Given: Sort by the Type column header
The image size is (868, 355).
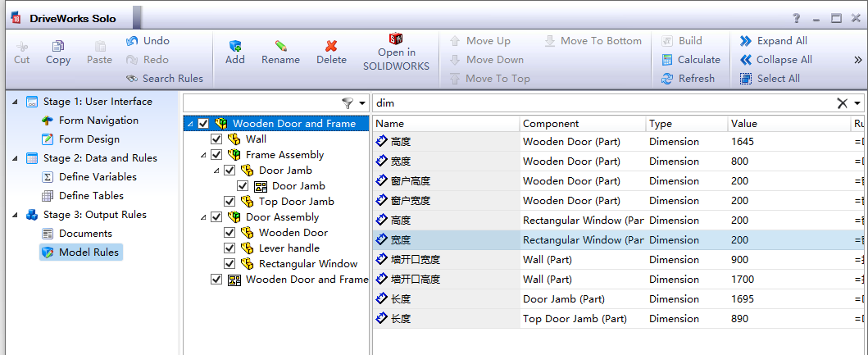Looking at the screenshot, I should coord(687,124).
